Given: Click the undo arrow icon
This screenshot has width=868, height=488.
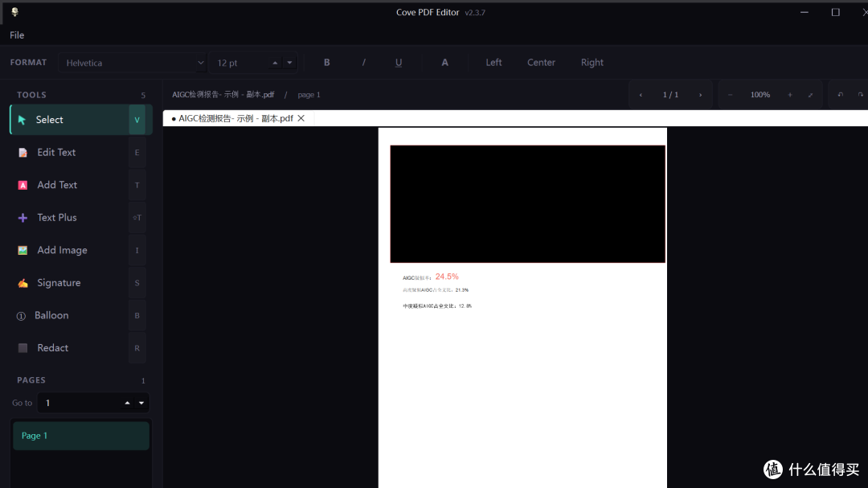Looking at the screenshot, I should (x=841, y=95).
